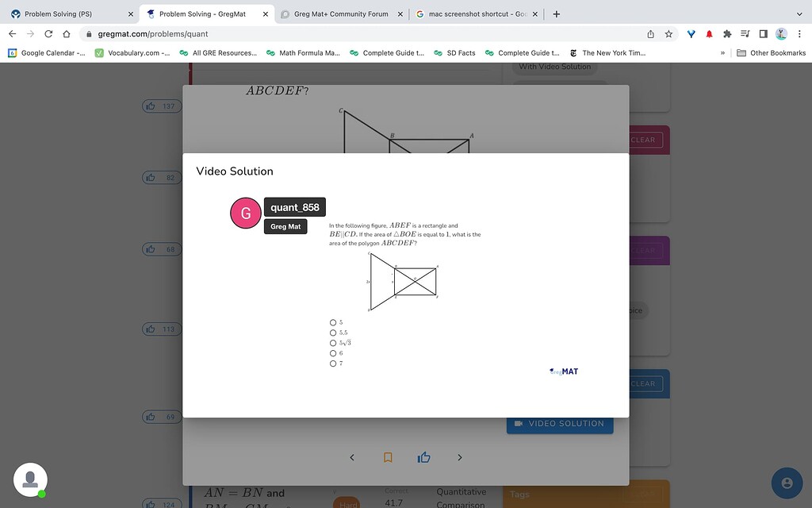Click the quant_858 video title
812x508 pixels.
[x=295, y=207]
